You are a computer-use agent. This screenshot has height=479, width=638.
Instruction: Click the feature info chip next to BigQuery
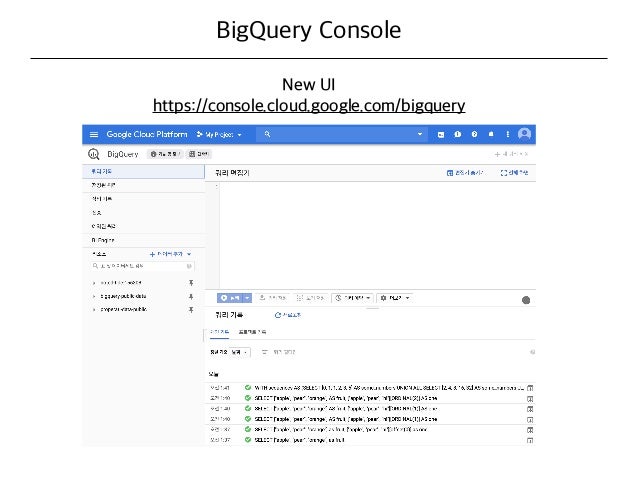point(165,154)
